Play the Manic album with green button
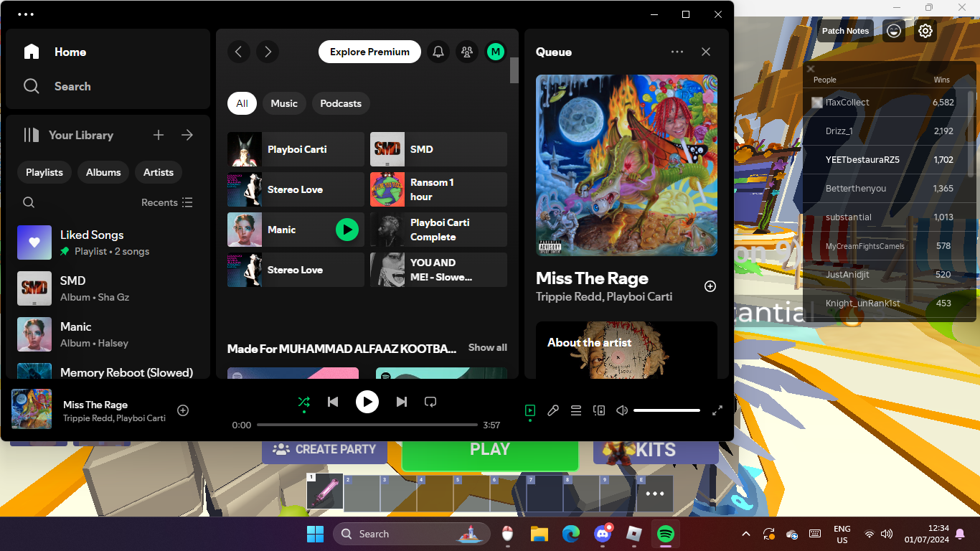The height and width of the screenshot is (551, 980). pyautogui.click(x=347, y=230)
